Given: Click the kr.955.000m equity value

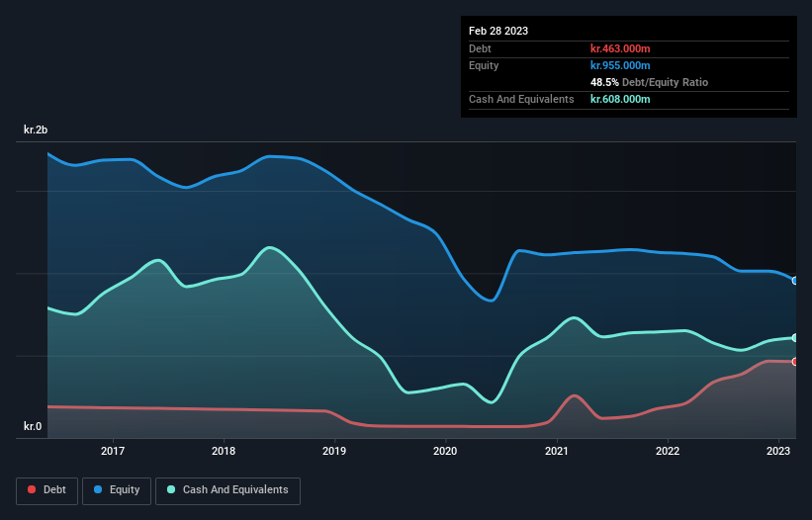Looking at the screenshot, I should (x=620, y=65).
